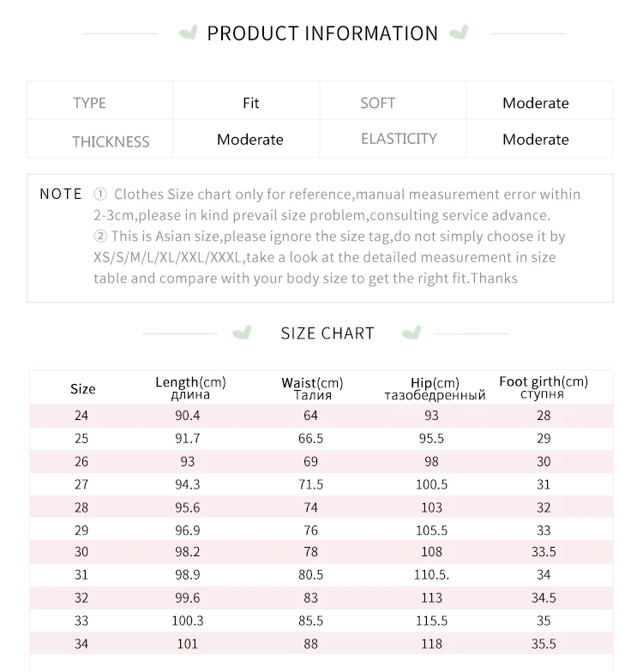Click circled number two in the note

pos(100,237)
